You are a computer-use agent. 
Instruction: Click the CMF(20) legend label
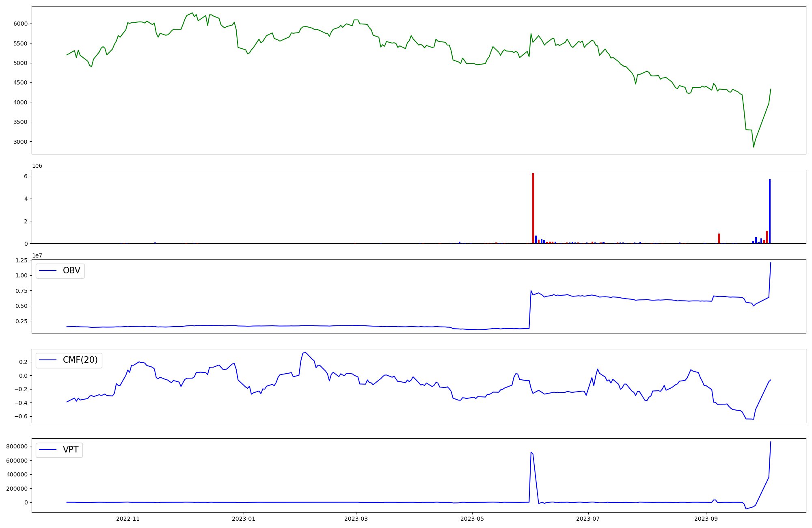coord(80,360)
